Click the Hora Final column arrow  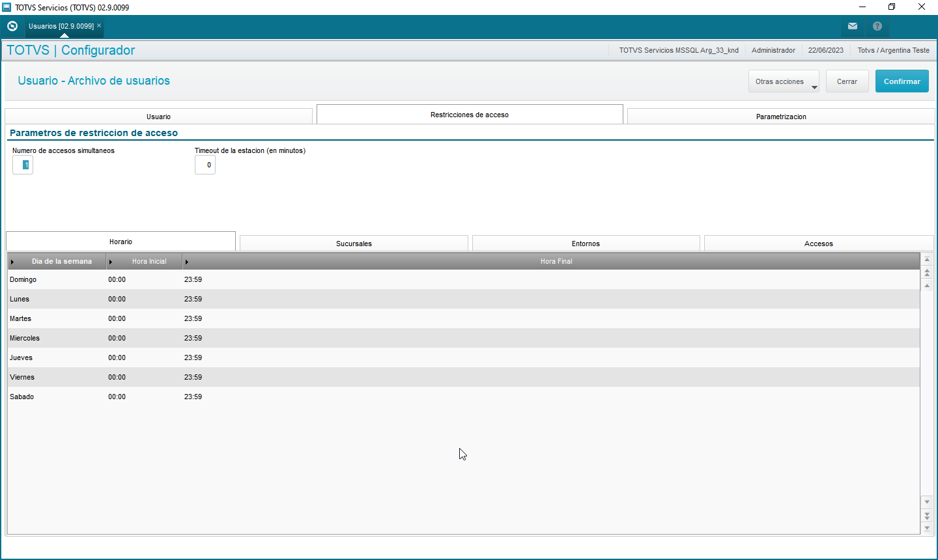click(x=186, y=262)
